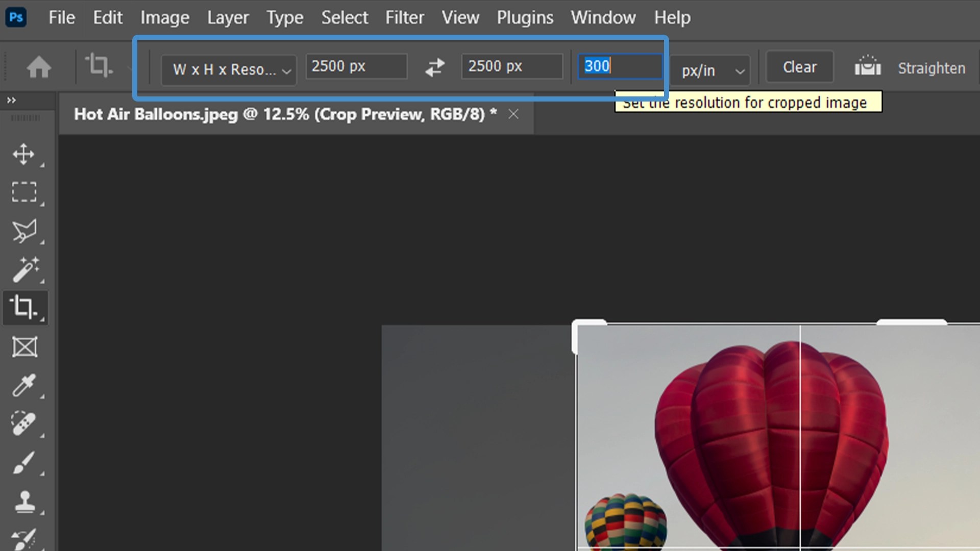Click the Home icon
The width and height of the screenshot is (980, 551).
pos(39,67)
